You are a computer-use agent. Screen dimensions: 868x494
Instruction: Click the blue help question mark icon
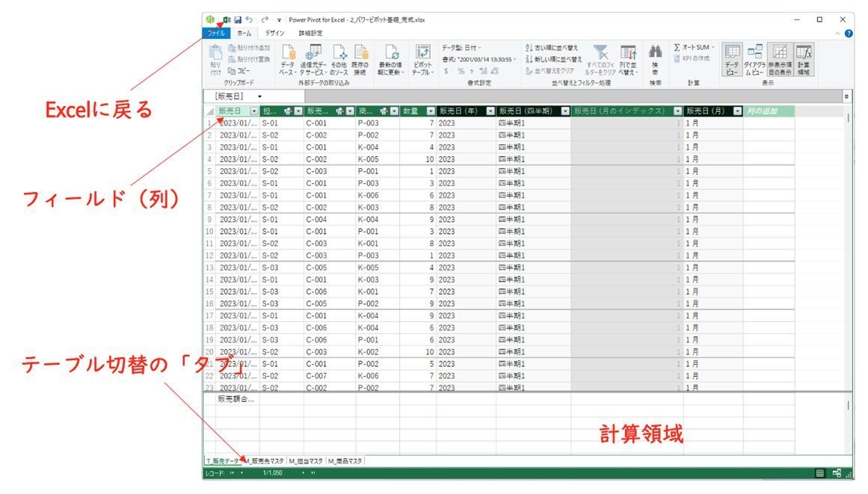[x=849, y=34]
